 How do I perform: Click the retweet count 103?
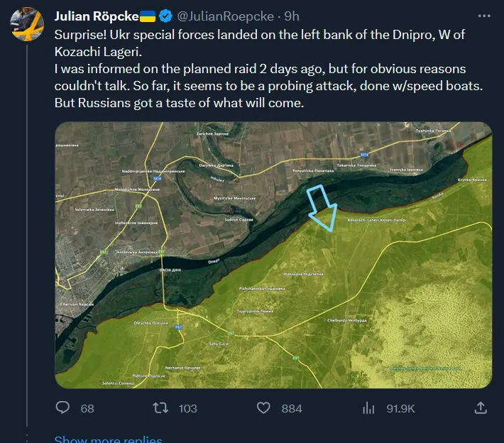pos(187,408)
